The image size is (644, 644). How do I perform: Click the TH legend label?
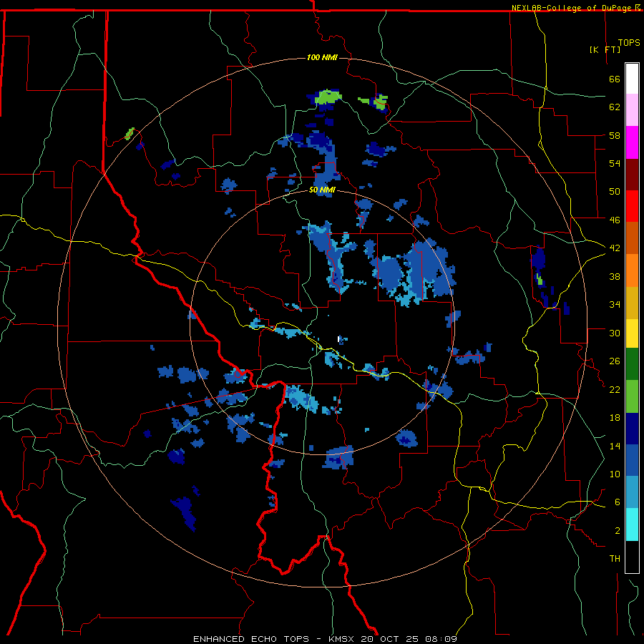pyautogui.click(x=615, y=559)
